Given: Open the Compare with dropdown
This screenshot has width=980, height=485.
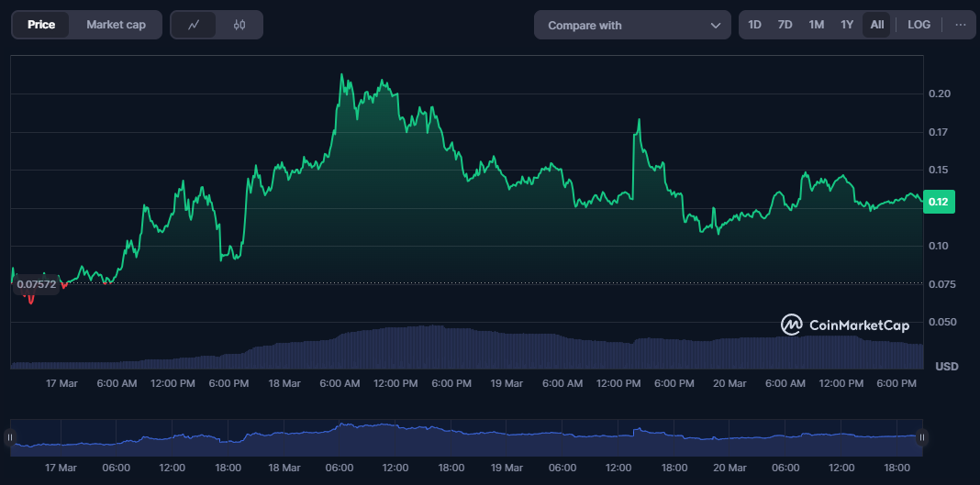Looking at the screenshot, I should click(x=631, y=26).
